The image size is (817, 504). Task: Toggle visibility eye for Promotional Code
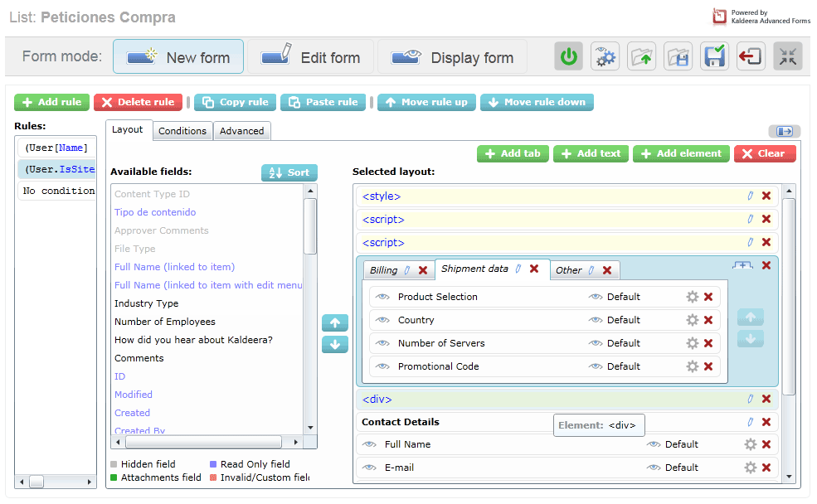pos(382,366)
